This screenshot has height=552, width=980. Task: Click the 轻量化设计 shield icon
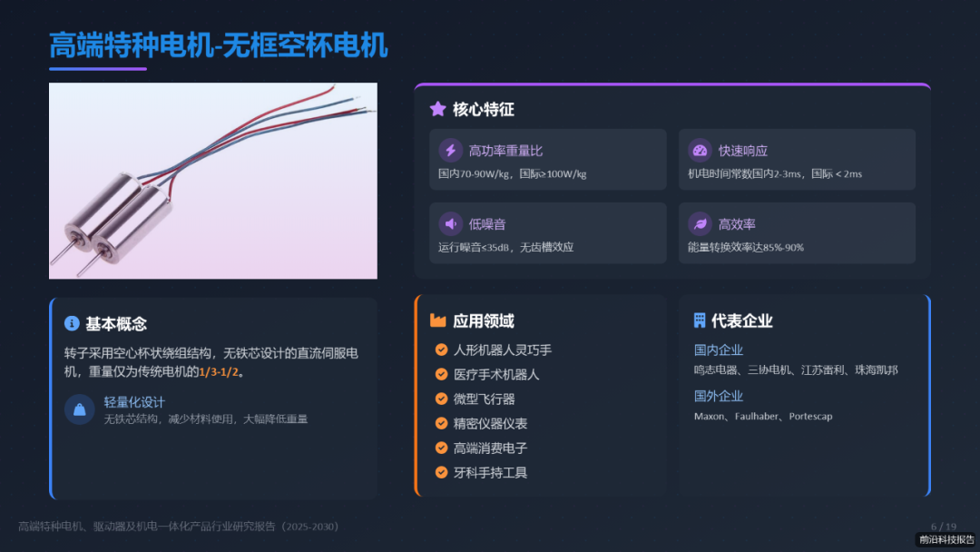pos(79,409)
